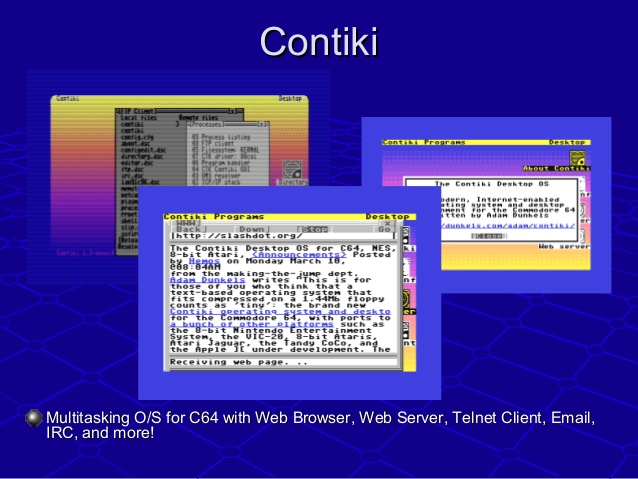Select ftp.dsc in the local files list
Image resolution: width=638 pixels, height=479 pixels.
click(x=132, y=169)
